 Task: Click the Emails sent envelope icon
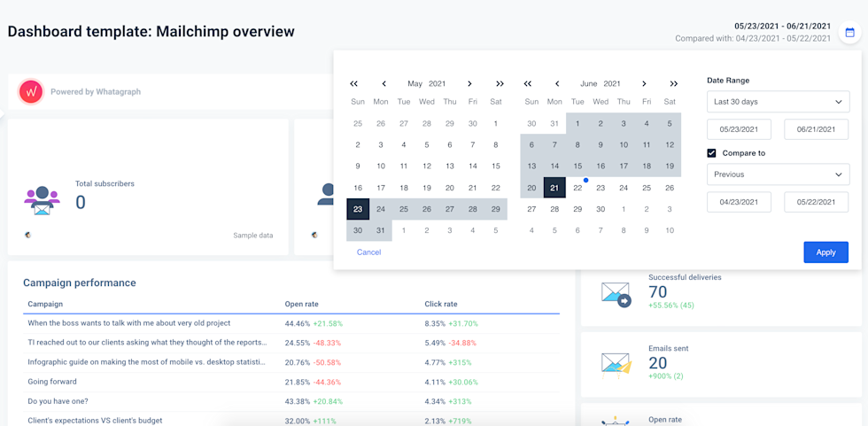(x=615, y=363)
